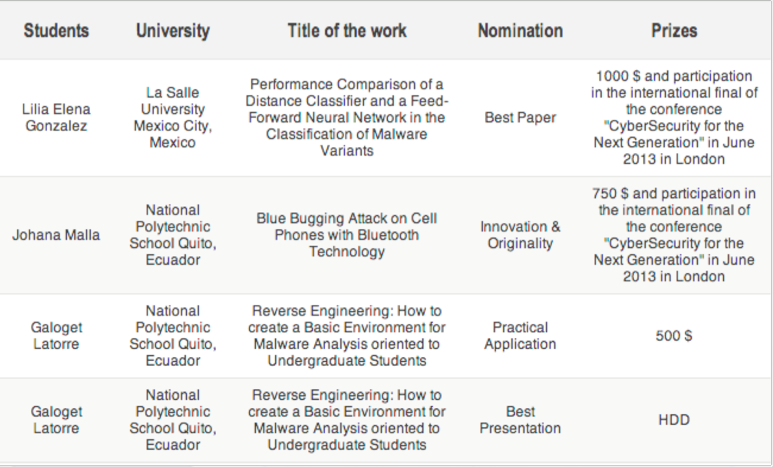Screen dimensions: 773x467
Task: Select the Performance Comparison paper title
Action: pyautogui.click(x=347, y=117)
